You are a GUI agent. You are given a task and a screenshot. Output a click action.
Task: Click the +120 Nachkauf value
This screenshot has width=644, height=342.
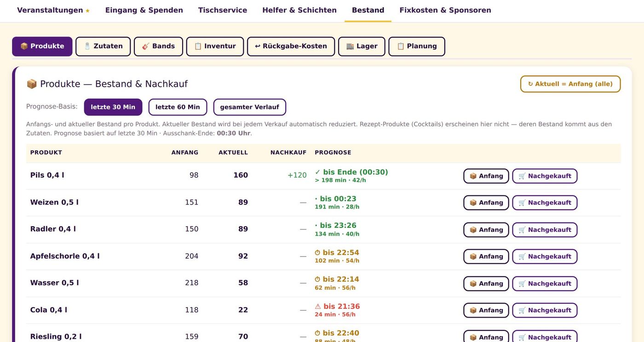pyautogui.click(x=297, y=175)
